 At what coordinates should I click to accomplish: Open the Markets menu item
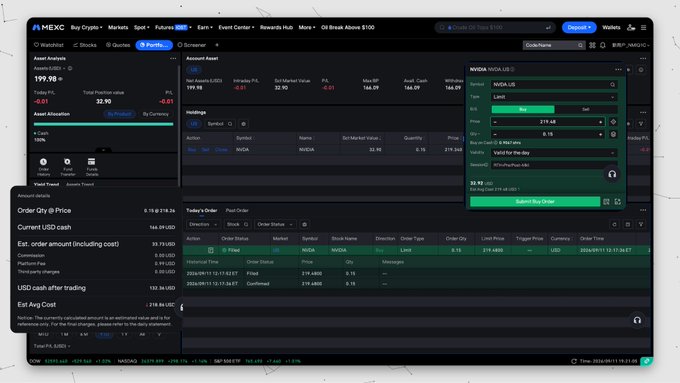[x=118, y=27]
